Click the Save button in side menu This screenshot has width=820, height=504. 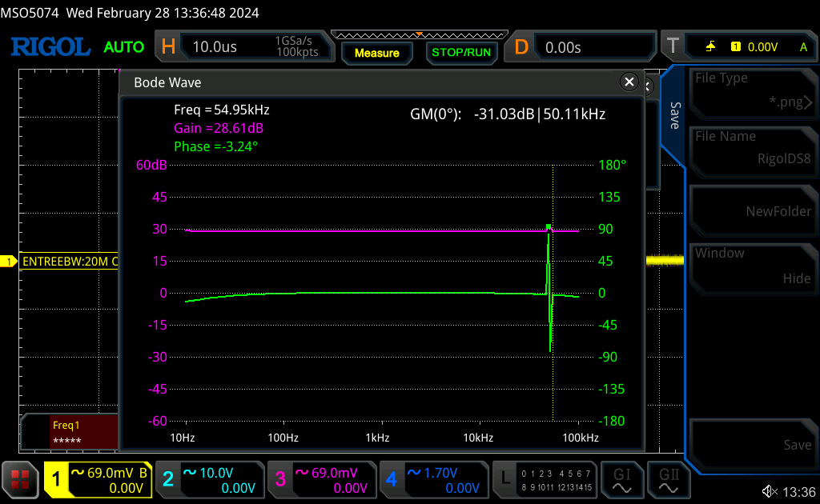click(x=753, y=445)
